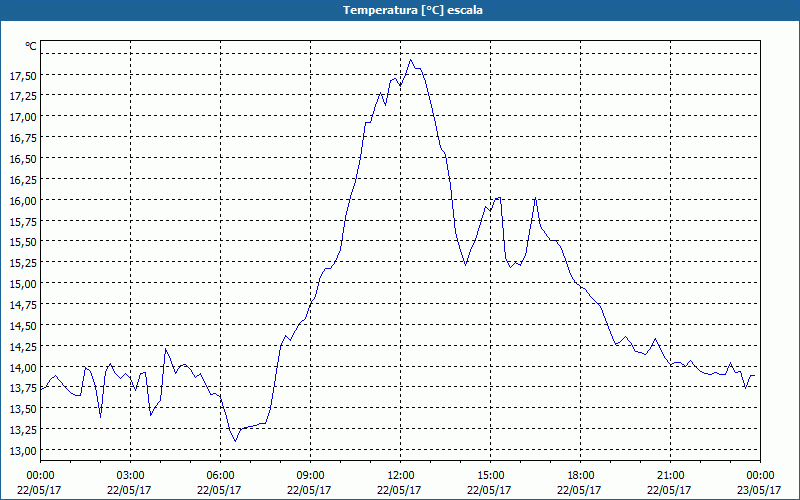Click the 16,00 y-axis value
The image size is (800, 500).
(x=23, y=201)
